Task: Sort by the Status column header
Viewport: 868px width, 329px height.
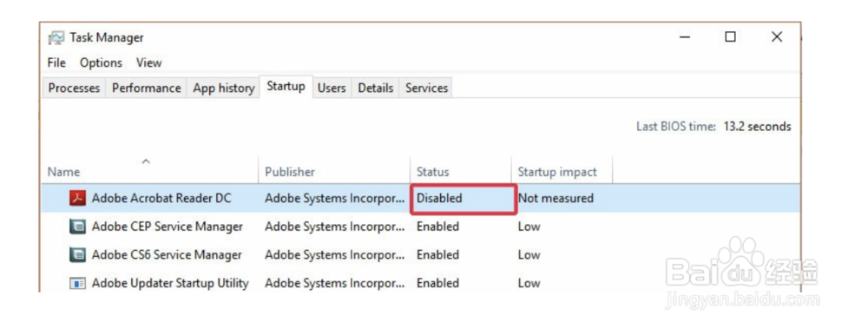Action: (x=461, y=171)
